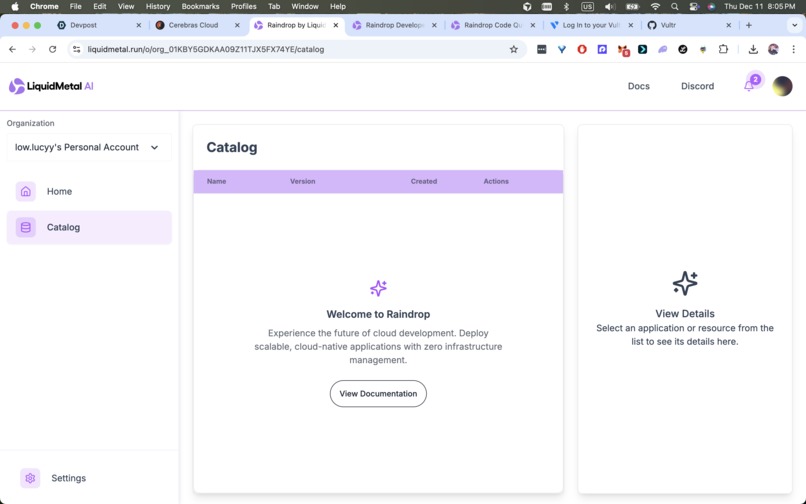Click the MetaMask fox extension
806x504 pixels.
point(623,50)
